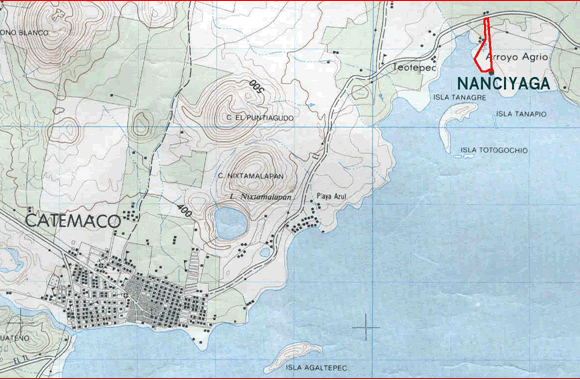The height and width of the screenshot is (380, 580).
Task: Click the ISLA TANAPIO label
Action: (x=521, y=114)
